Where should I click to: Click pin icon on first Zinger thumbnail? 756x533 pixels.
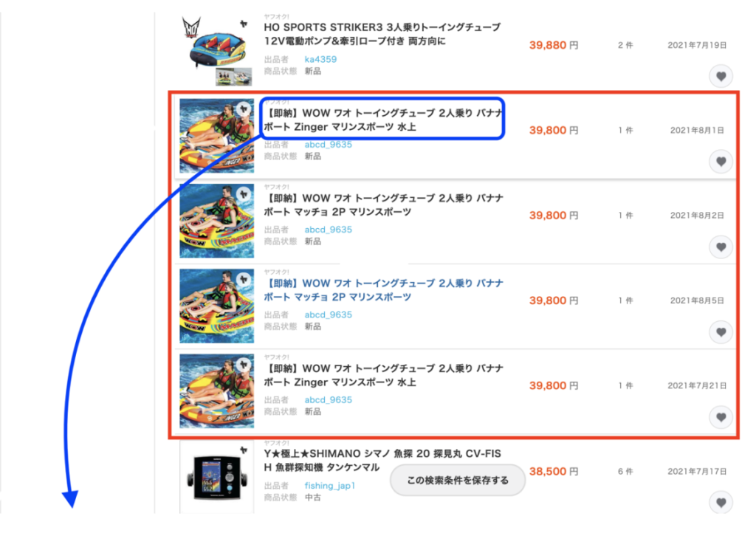244,109
